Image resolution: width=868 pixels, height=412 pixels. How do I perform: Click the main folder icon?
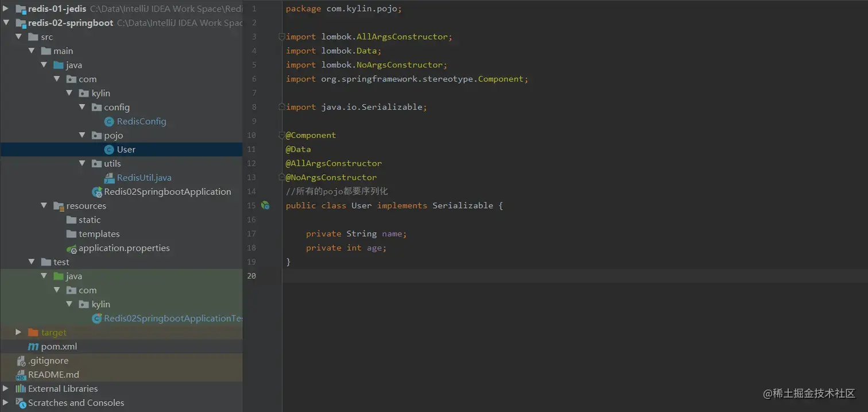(46, 51)
